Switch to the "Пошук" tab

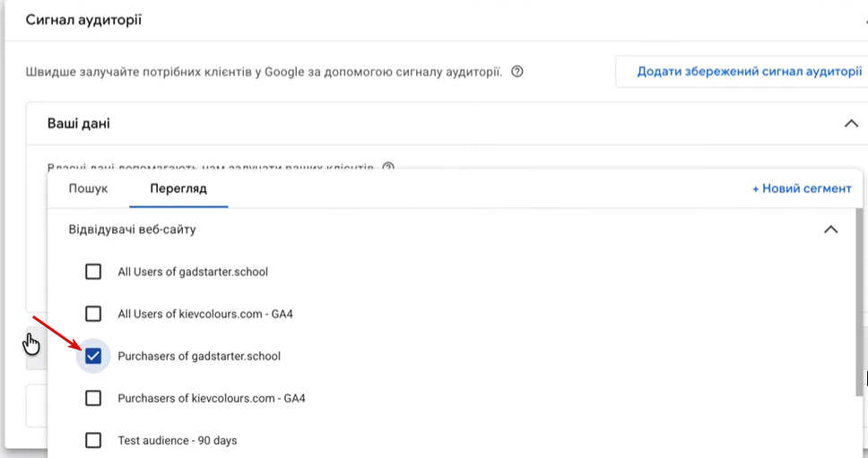pos(88,189)
